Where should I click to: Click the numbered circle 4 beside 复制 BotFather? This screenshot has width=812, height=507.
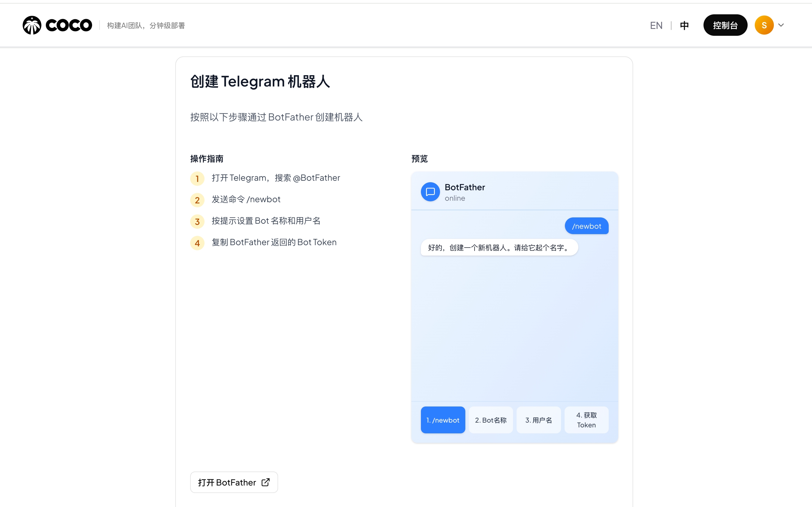(x=197, y=243)
